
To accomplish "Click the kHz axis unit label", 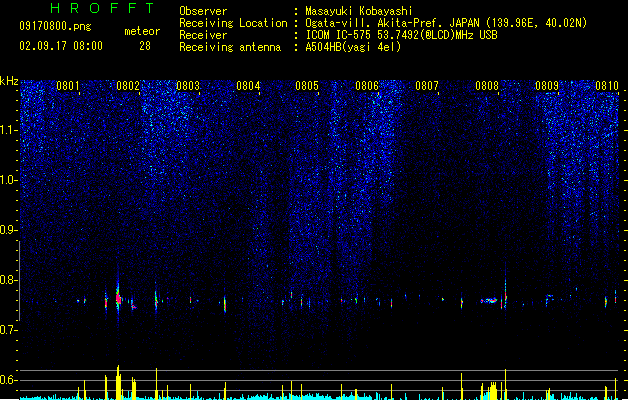I will tap(9, 81).
